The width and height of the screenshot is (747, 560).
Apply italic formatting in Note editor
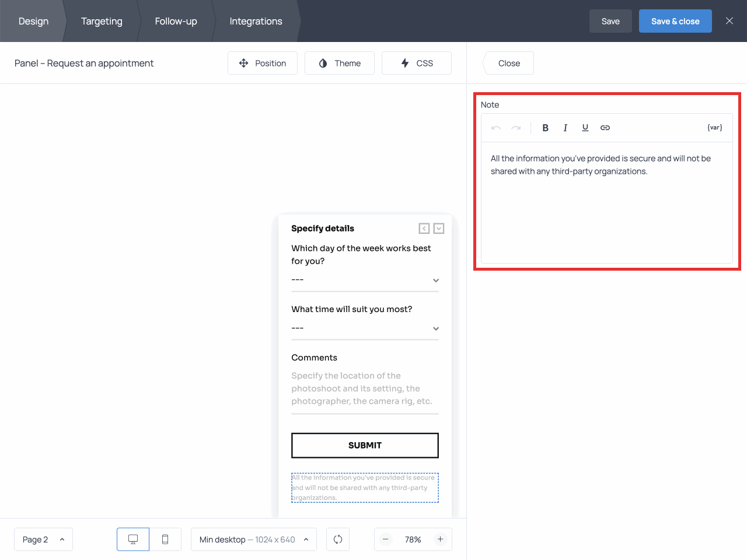pos(565,128)
